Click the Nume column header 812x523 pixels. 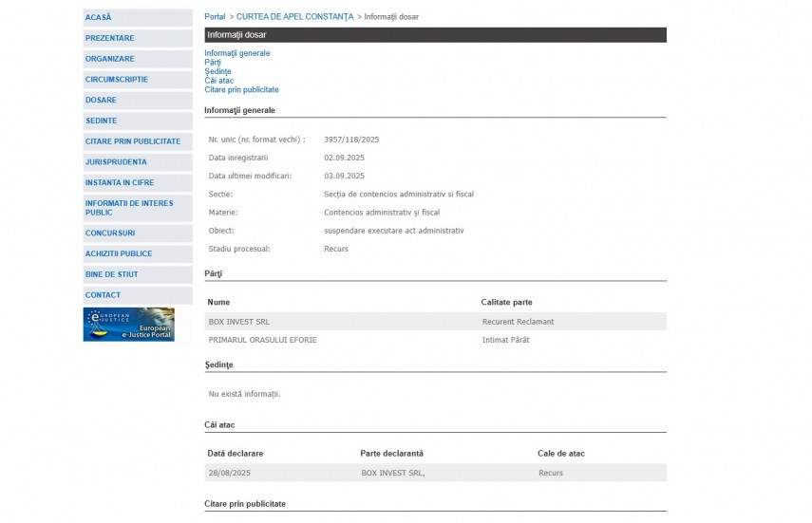(218, 303)
